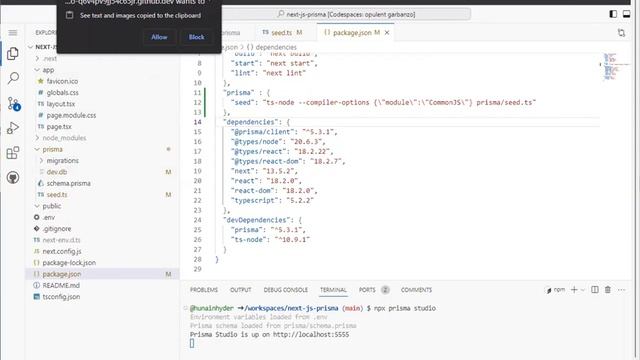
Task: Open page.module.css file
Action: tap(71, 116)
